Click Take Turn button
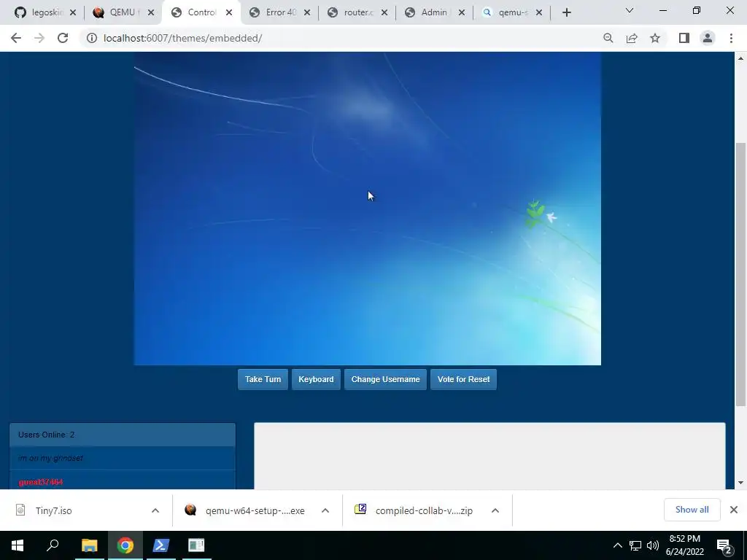Screen dimensions: 747x560 pos(263,379)
